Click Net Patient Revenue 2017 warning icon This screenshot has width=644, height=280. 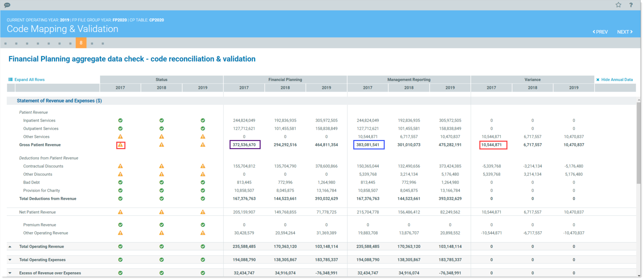[120, 212]
